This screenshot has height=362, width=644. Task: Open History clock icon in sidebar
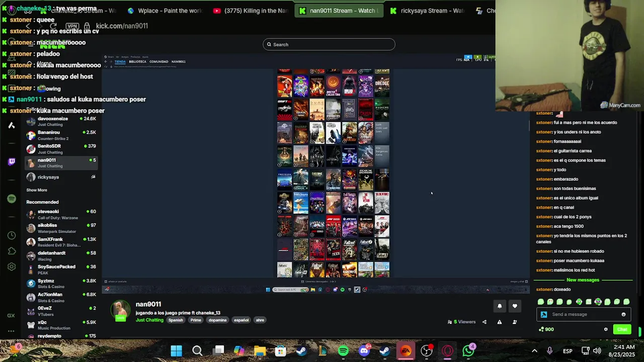12,235
